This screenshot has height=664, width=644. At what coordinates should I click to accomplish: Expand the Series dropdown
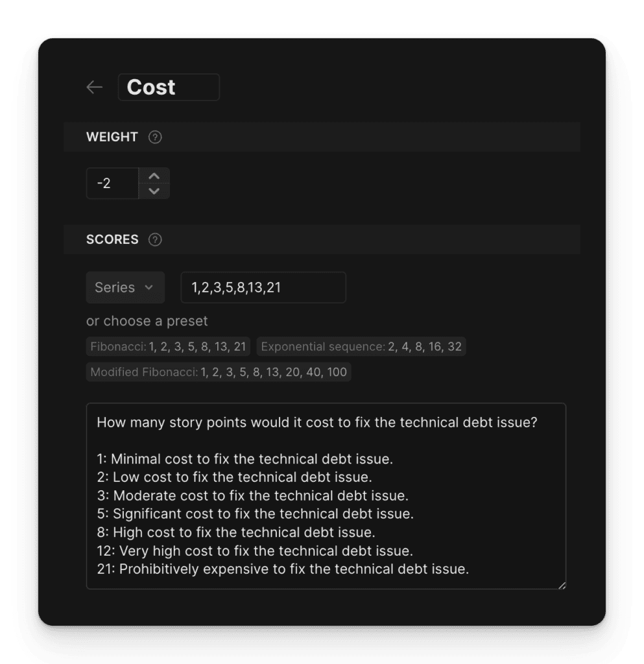coord(125,287)
